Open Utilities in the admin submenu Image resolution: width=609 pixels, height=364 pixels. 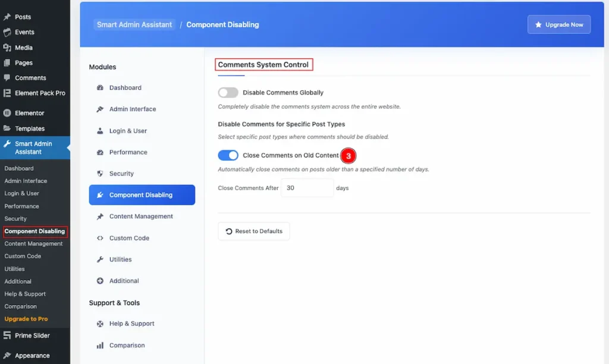[14, 269]
